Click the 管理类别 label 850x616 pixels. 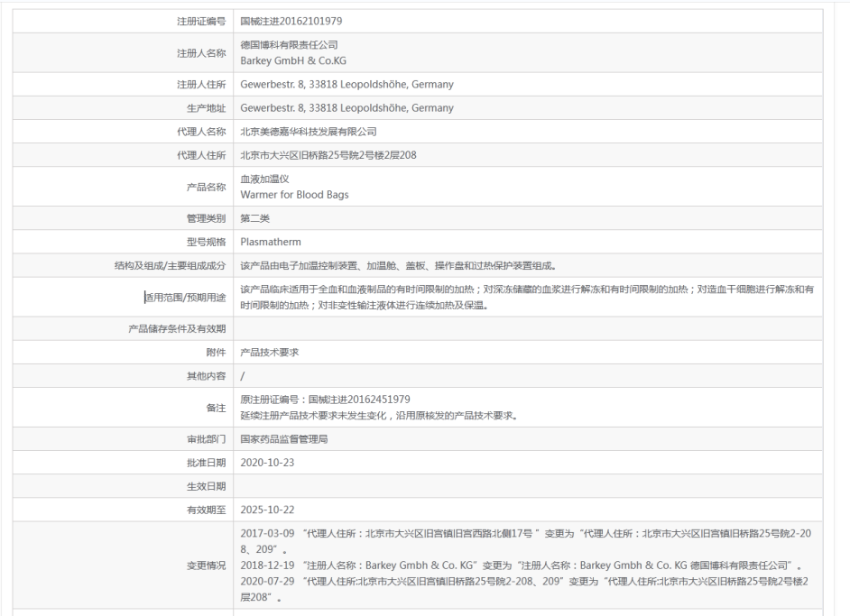206,218
